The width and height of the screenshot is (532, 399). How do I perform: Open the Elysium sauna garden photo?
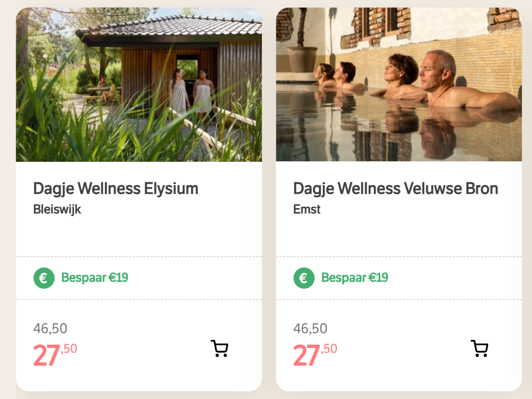(x=138, y=85)
